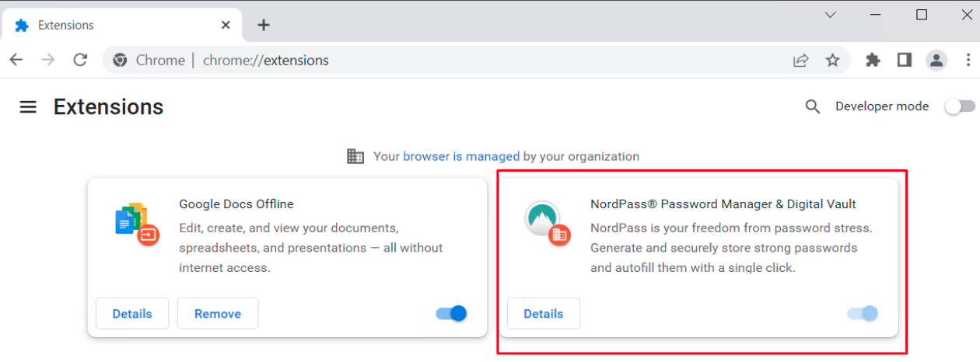The width and height of the screenshot is (980, 362).
Task: Click the Google Docs Offline extension icon
Action: tap(136, 224)
